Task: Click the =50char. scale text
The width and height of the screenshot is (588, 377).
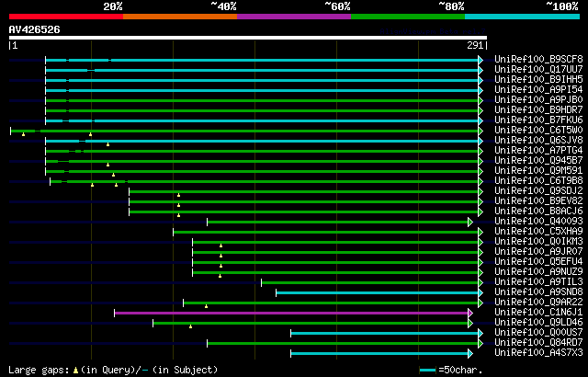Action: [461, 370]
